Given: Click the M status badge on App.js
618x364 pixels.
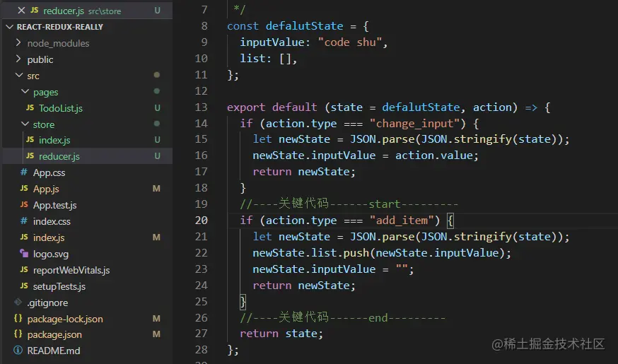Looking at the screenshot, I should point(156,189).
